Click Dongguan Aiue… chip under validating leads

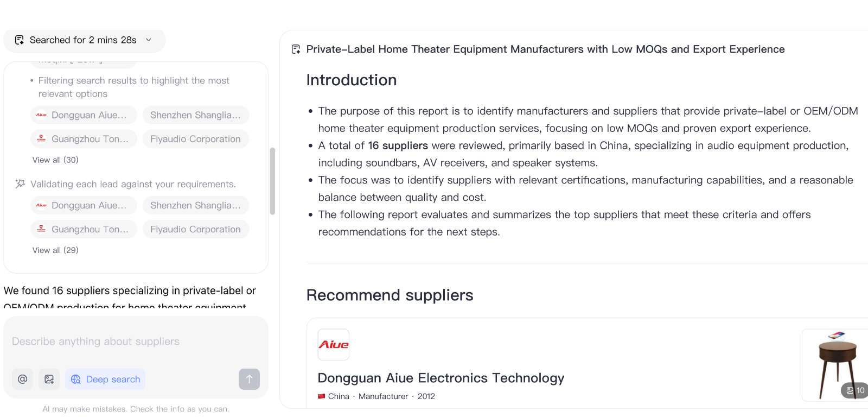(84, 205)
